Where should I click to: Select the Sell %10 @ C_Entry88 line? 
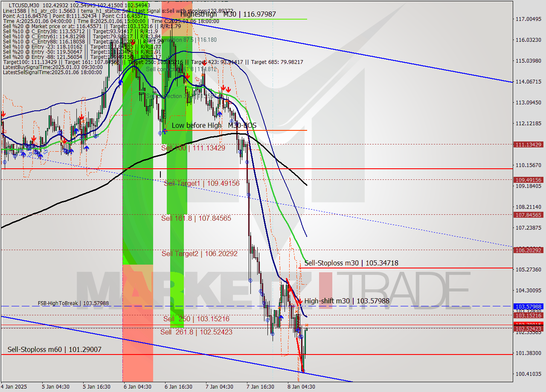click(83, 41)
